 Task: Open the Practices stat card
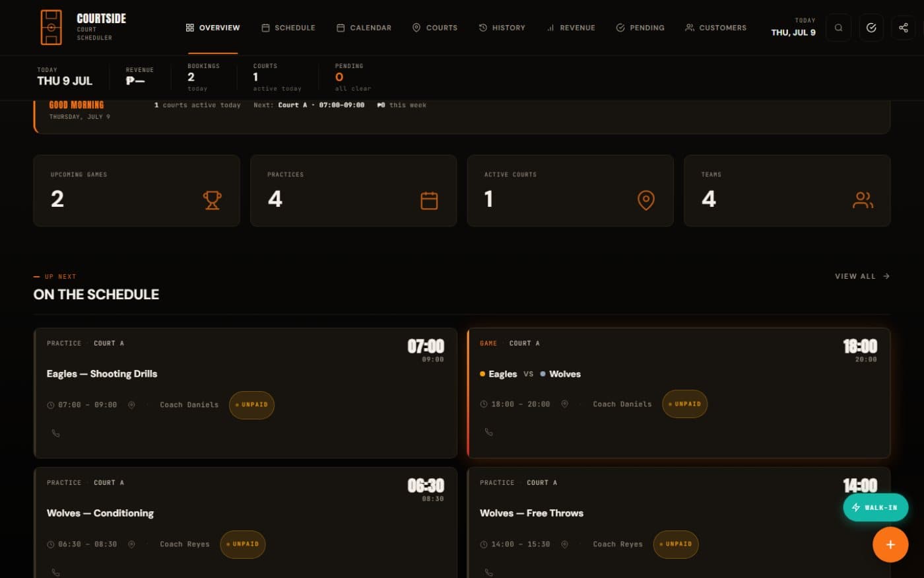tap(353, 191)
